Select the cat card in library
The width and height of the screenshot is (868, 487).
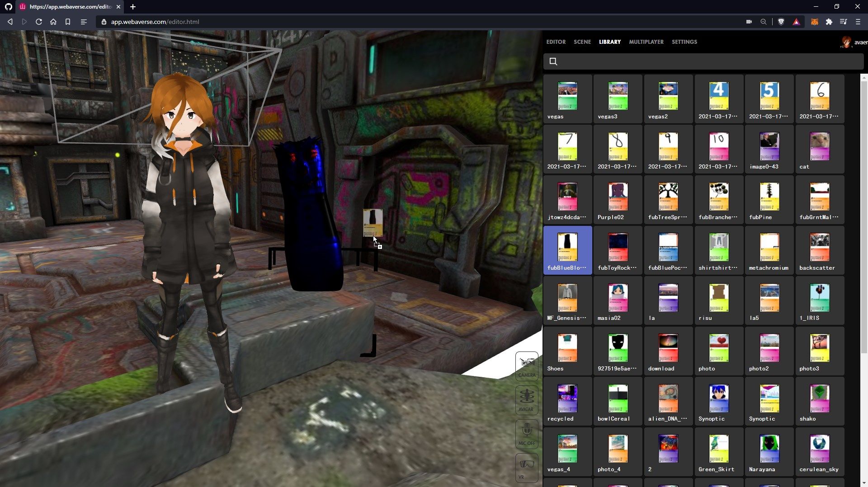coord(819,150)
